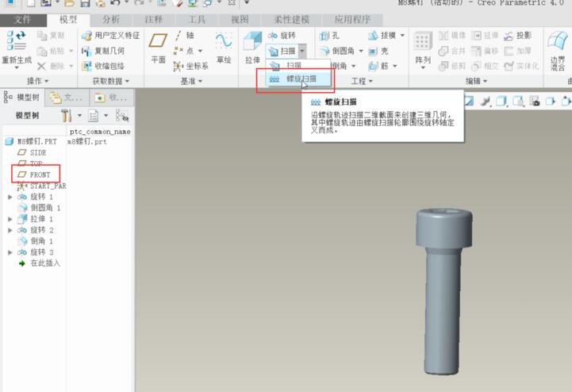Click the 壳 shell tool
This screenshot has height=392, width=572.
[x=378, y=51]
